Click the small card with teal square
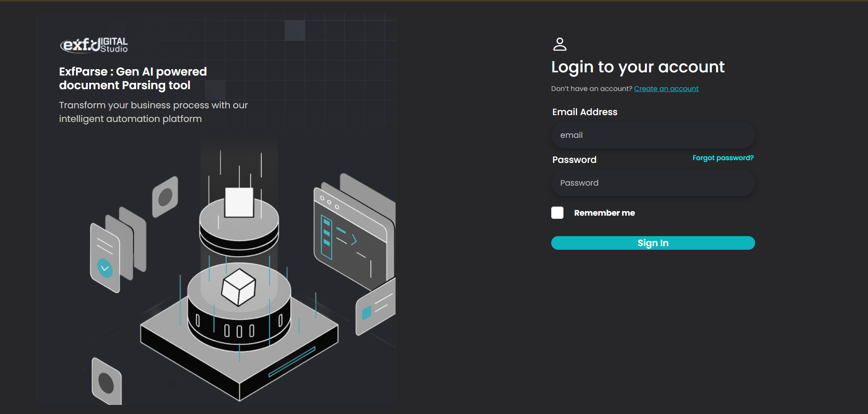The width and height of the screenshot is (868, 414). coord(376,307)
